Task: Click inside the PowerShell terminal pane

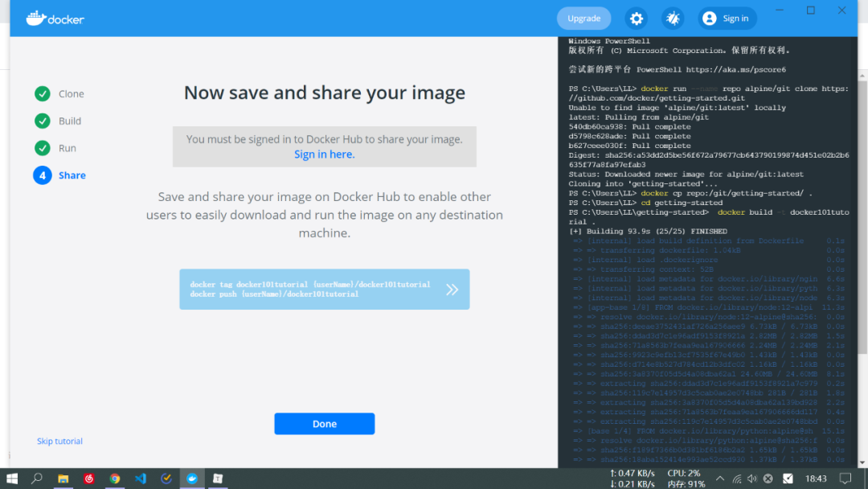Action: 708,252
